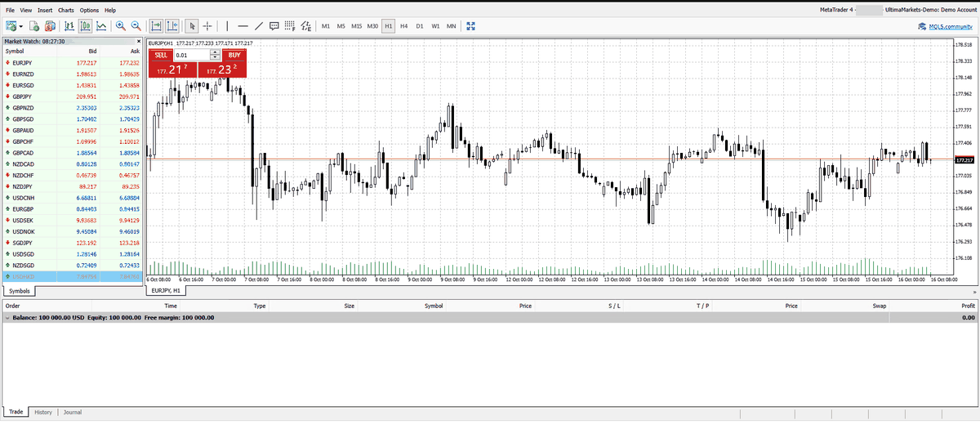
Task: Open the Insert menu
Action: (x=45, y=10)
